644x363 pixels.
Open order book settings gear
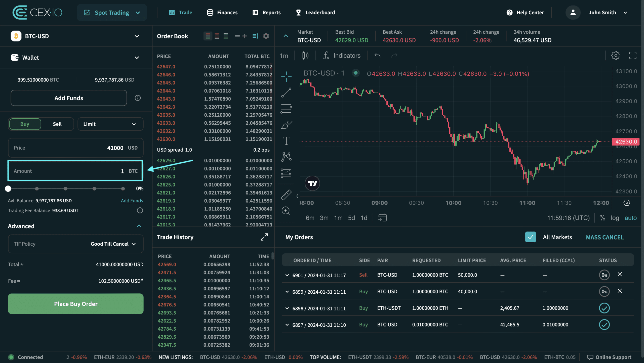[x=266, y=36]
